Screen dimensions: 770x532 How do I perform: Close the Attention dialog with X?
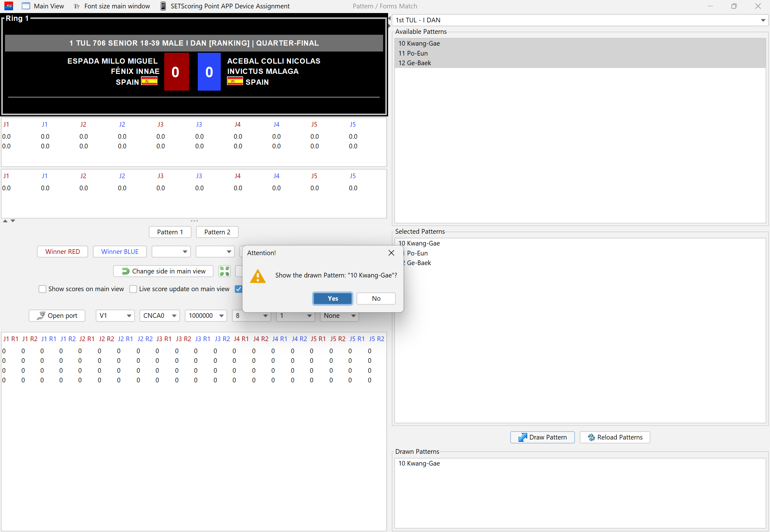(x=392, y=253)
